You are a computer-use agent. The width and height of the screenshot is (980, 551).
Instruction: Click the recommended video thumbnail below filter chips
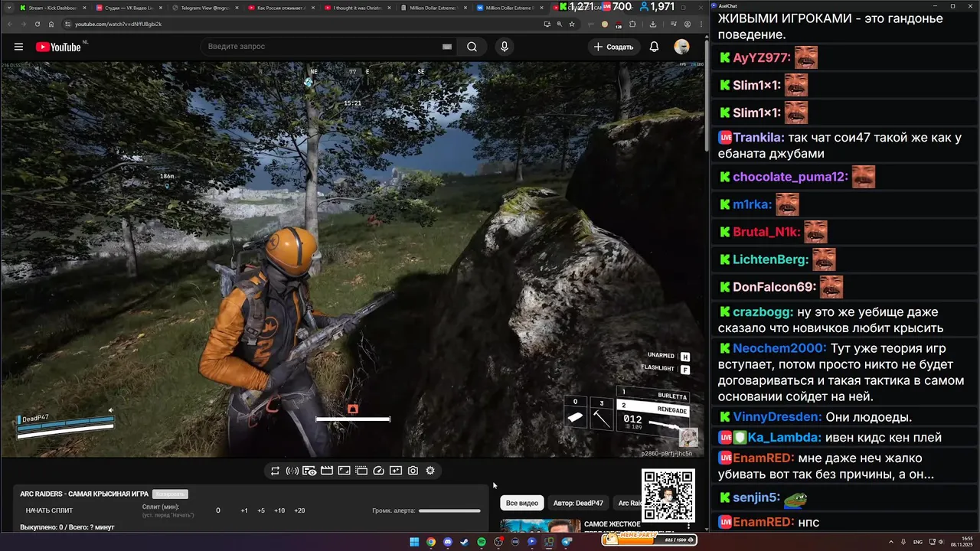541,526
